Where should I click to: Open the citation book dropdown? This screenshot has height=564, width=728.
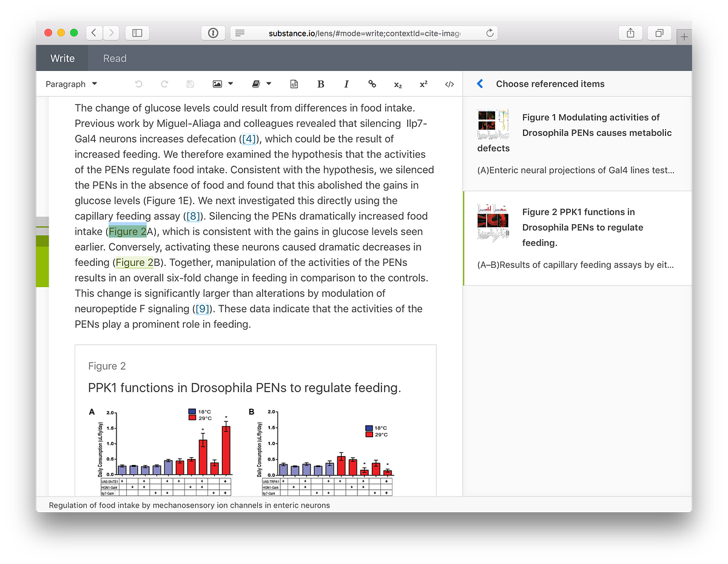click(262, 84)
